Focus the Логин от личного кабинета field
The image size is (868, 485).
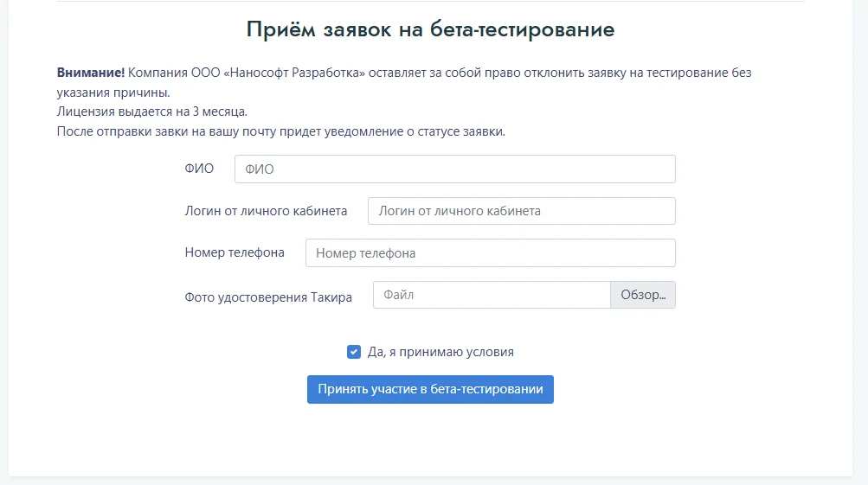pos(522,211)
